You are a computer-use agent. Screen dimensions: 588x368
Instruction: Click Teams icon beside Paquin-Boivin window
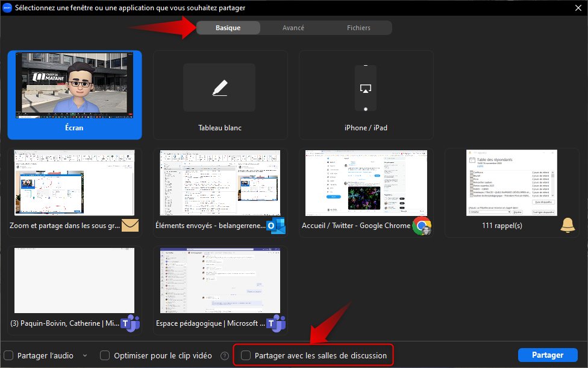pyautogui.click(x=130, y=323)
